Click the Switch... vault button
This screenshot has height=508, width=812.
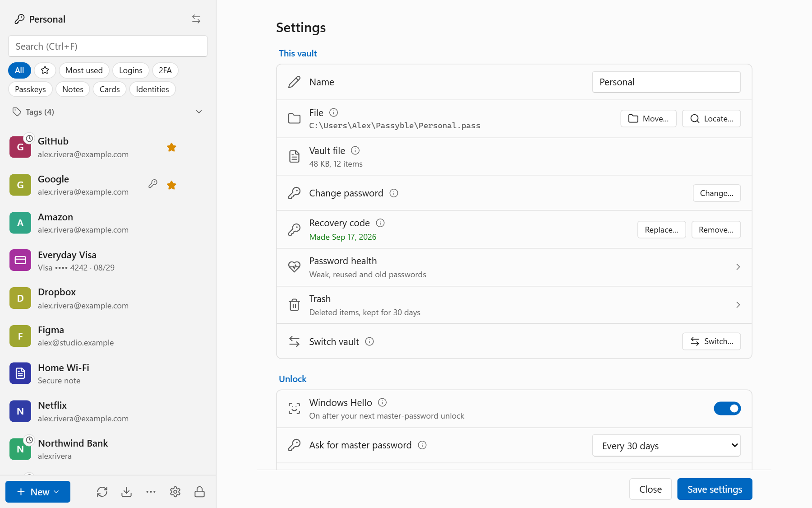click(x=711, y=341)
